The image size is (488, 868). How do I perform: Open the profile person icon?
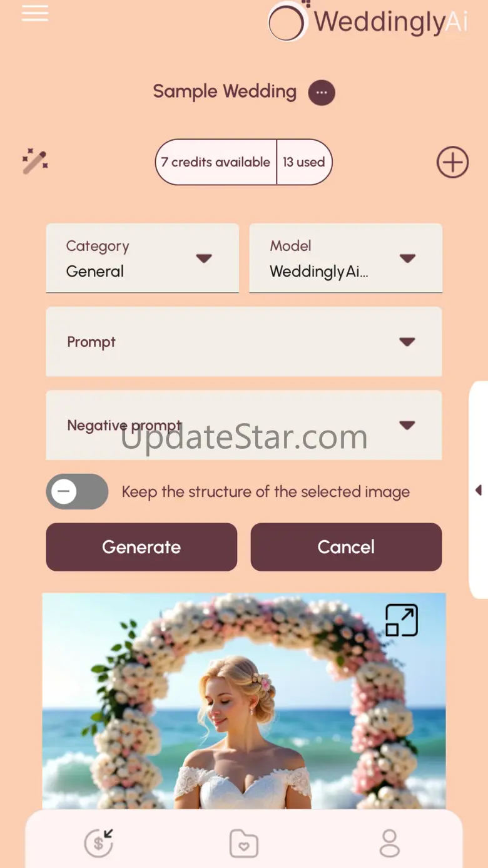pyautogui.click(x=390, y=843)
